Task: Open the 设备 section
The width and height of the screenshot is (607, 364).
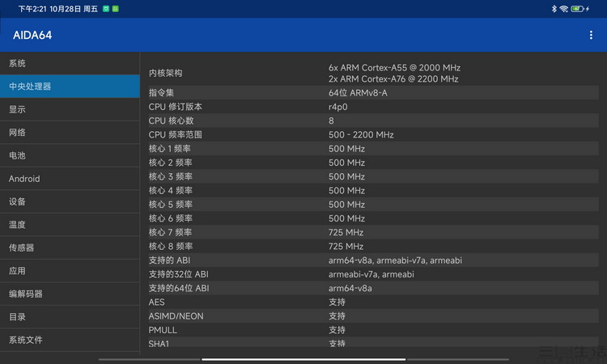Action: coord(70,201)
